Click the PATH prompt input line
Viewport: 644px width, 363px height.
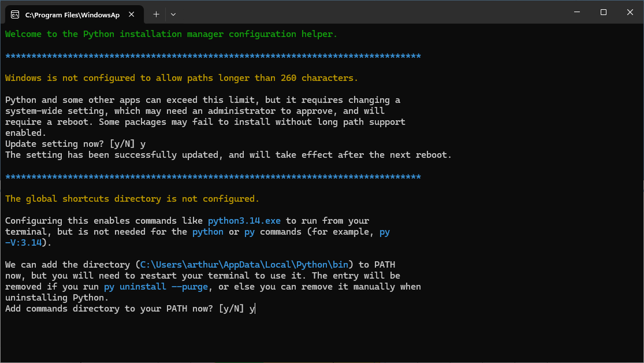[130, 309]
